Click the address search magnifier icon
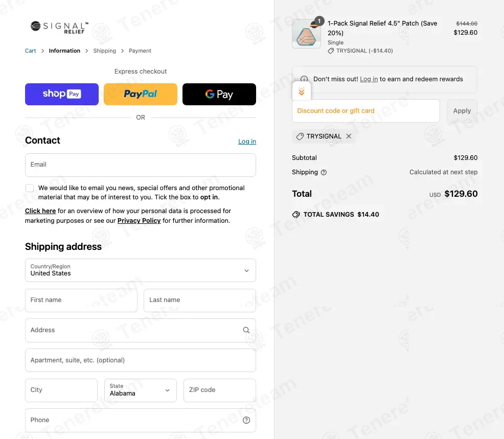This screenshot has width=504, height=439. pos(246,330)
